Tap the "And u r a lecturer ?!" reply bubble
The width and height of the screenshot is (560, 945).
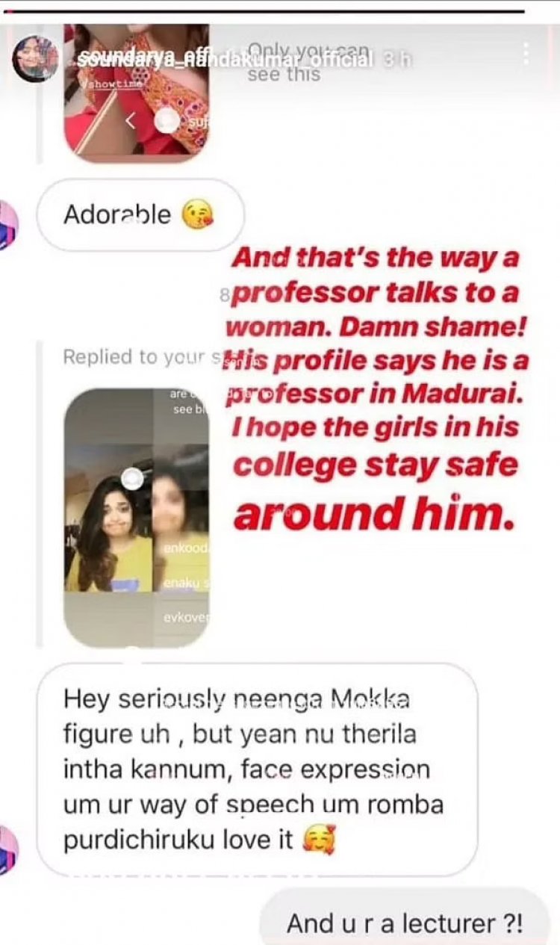click(x=405, y=923)
